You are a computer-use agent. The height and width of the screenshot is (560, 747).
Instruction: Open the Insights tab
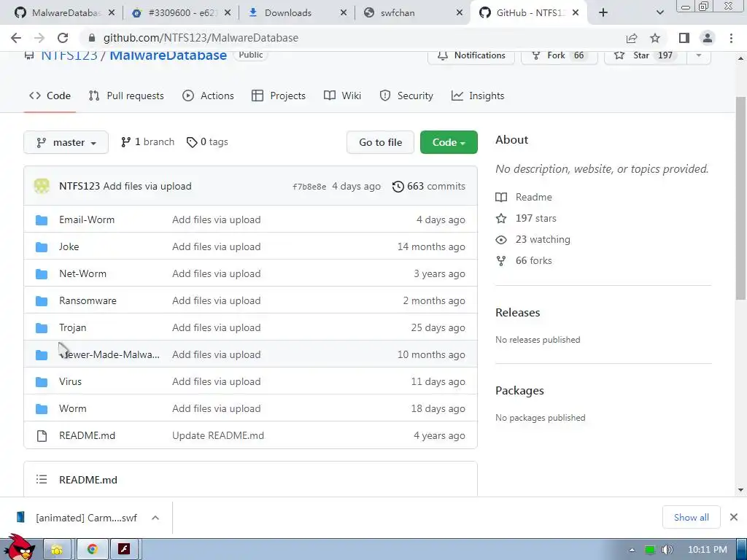coord(478,96)
